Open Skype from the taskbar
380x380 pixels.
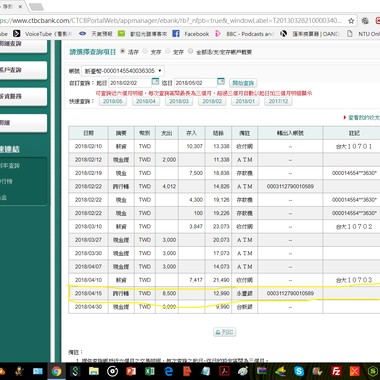click(x=299, y=371)
